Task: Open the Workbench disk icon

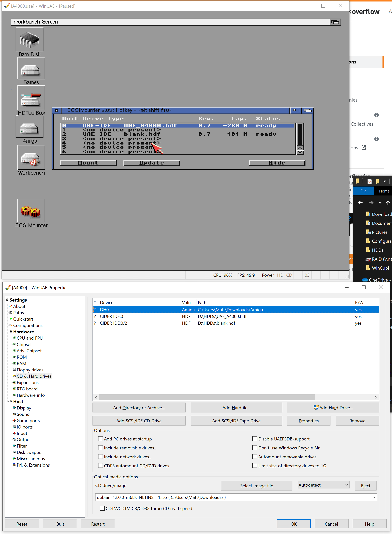Action: coord(31,158)
